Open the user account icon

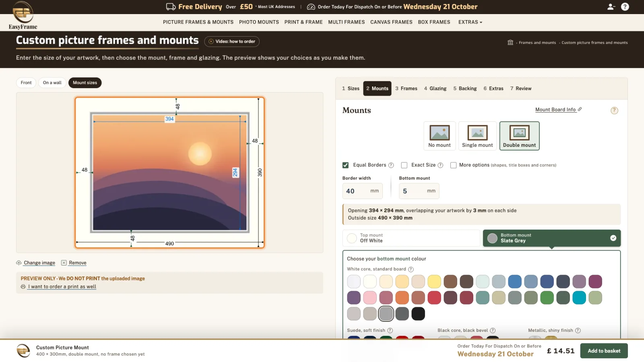[x=611, y=6]
